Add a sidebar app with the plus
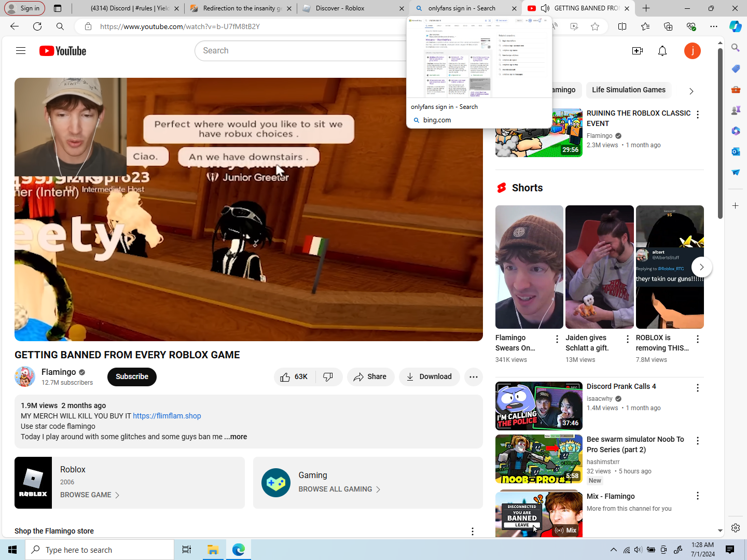 (x=736, y=206)
